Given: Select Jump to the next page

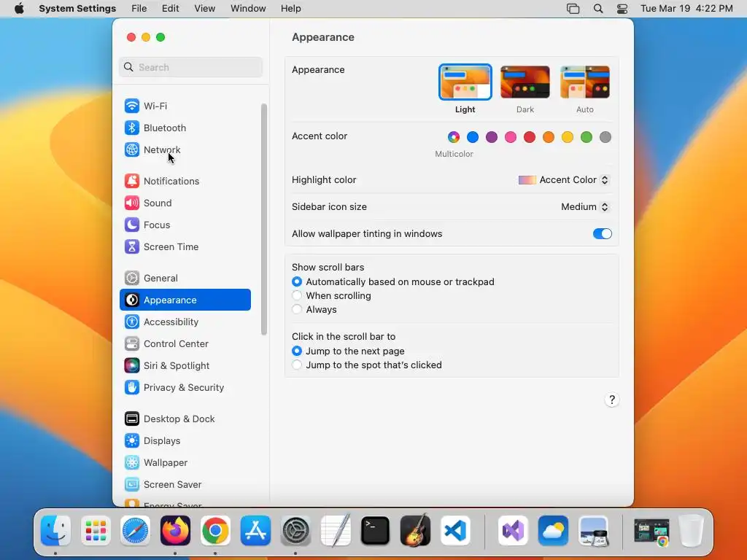Looking at the screenshot, I should pyautogui.click(x=297, y=351).
